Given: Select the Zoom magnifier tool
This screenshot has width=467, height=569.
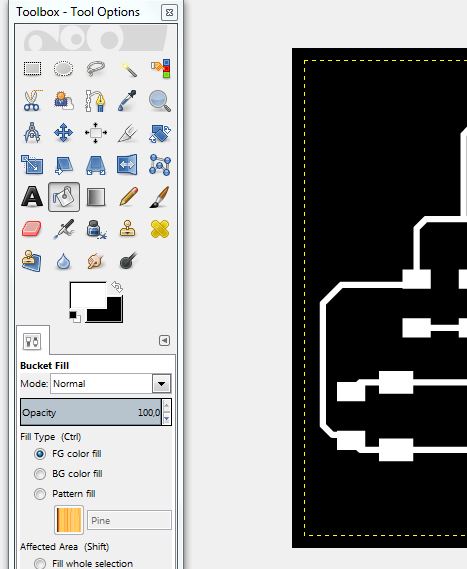Looking at the screenshot, I should click(160, 101).
